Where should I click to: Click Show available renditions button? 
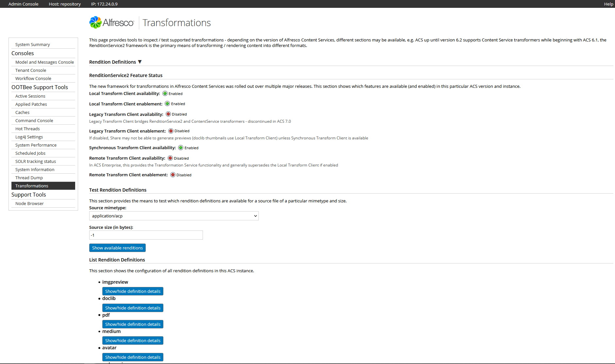[117, 248]
